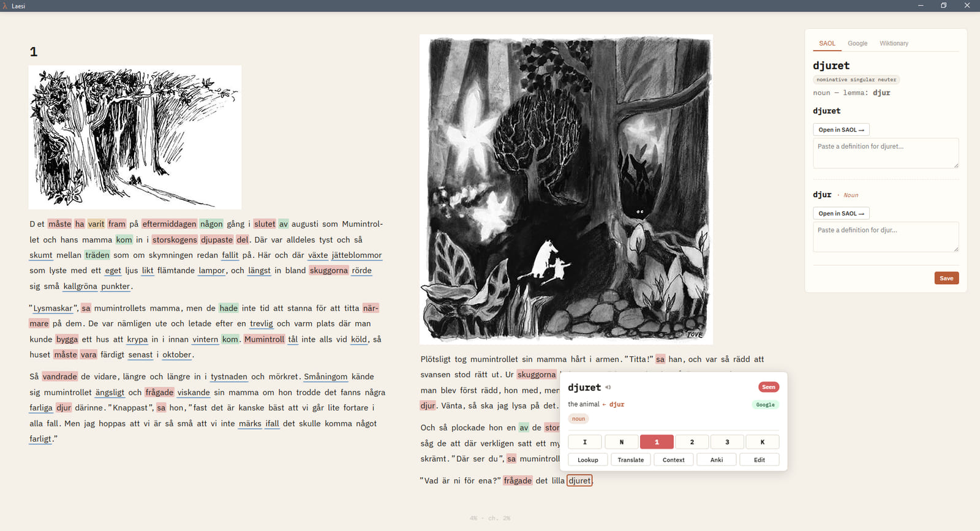
Task: Click the word tystnaden
Action: pyautogui.click(x=229, y=377)
